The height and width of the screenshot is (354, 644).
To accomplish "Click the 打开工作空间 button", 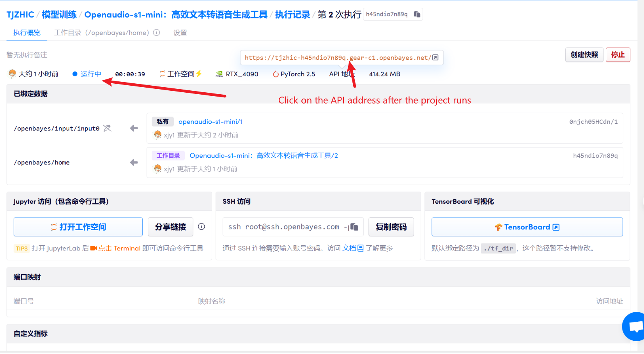I will (78, 227).
